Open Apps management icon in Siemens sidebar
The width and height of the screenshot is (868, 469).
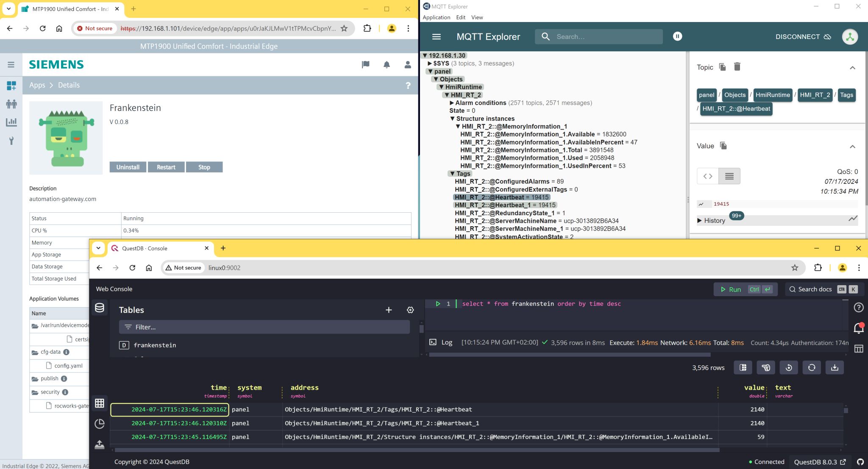pyautogui.click(x=11, y=86)
